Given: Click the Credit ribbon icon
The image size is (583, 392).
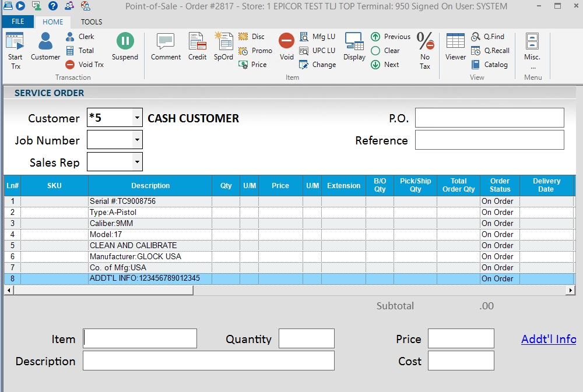Looking at the screenshot, I should coord(197,47).
